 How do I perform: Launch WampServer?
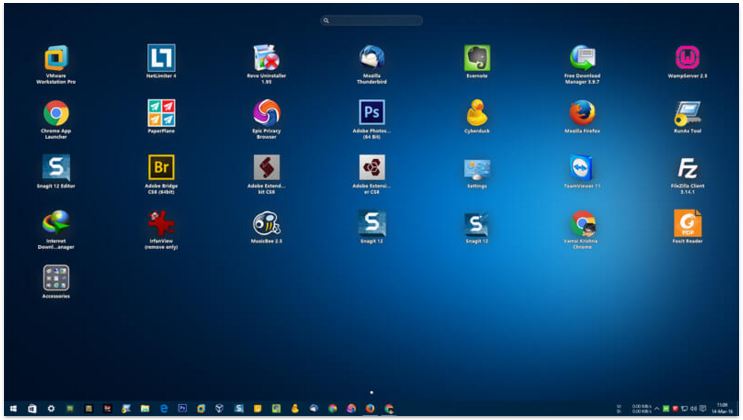pos(688,58)
